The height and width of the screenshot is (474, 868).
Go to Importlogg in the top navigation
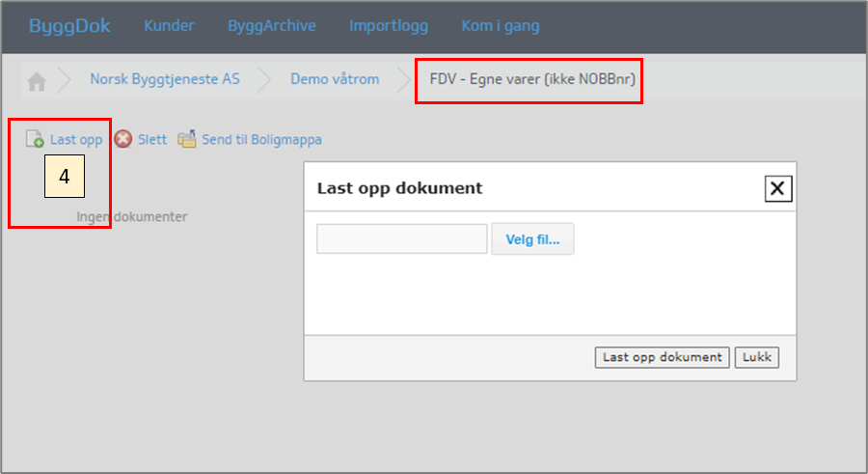389,26
